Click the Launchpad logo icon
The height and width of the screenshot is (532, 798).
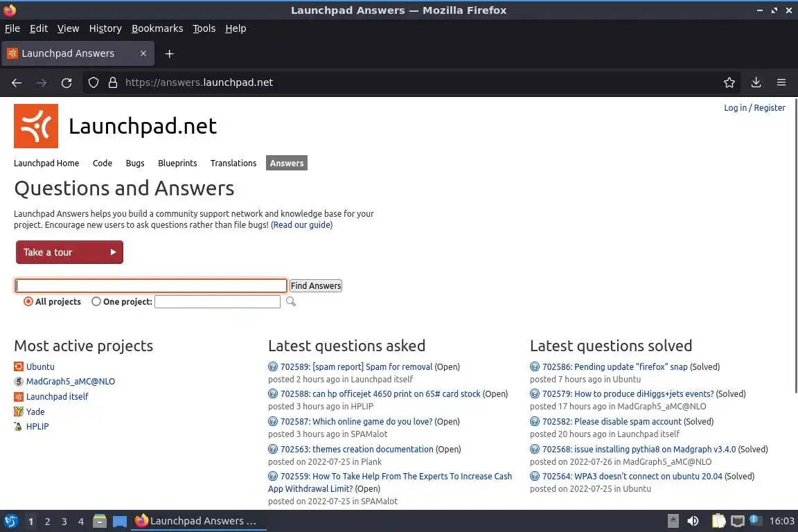tap(35, 126)
